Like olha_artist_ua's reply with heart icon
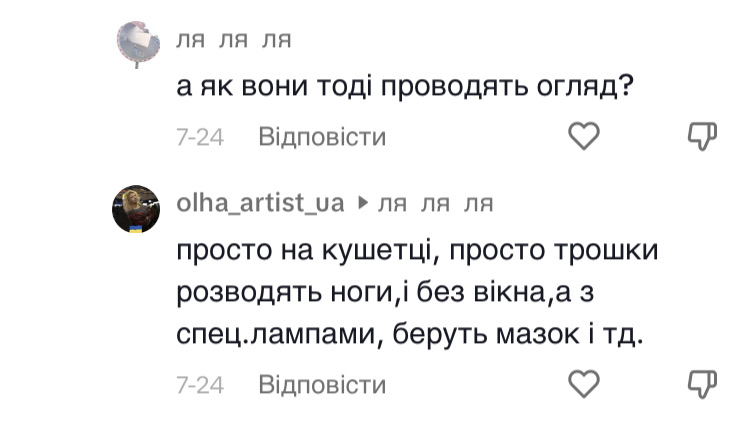The image size is (750, 421). pos(583,383)
